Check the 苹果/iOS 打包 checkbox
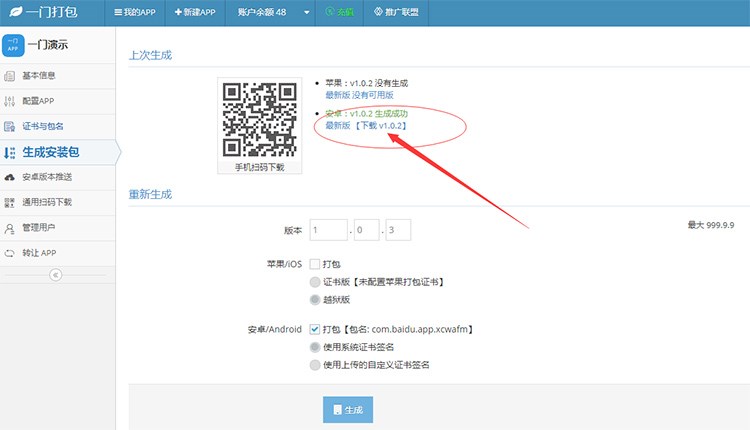 315,264
